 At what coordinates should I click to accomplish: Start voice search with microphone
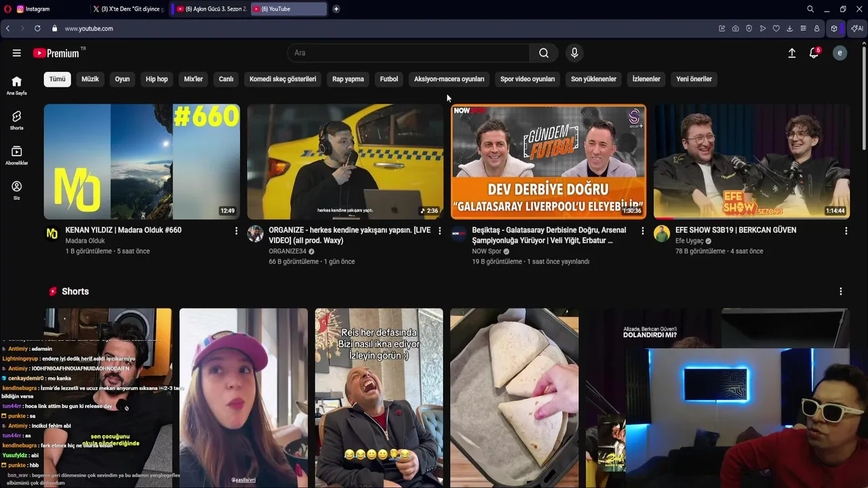574,53
